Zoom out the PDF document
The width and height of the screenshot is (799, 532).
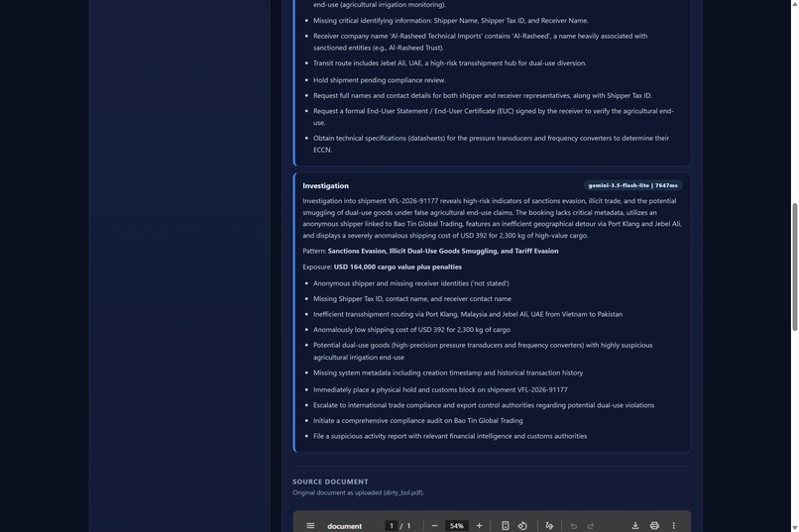(x=434, y=525)
